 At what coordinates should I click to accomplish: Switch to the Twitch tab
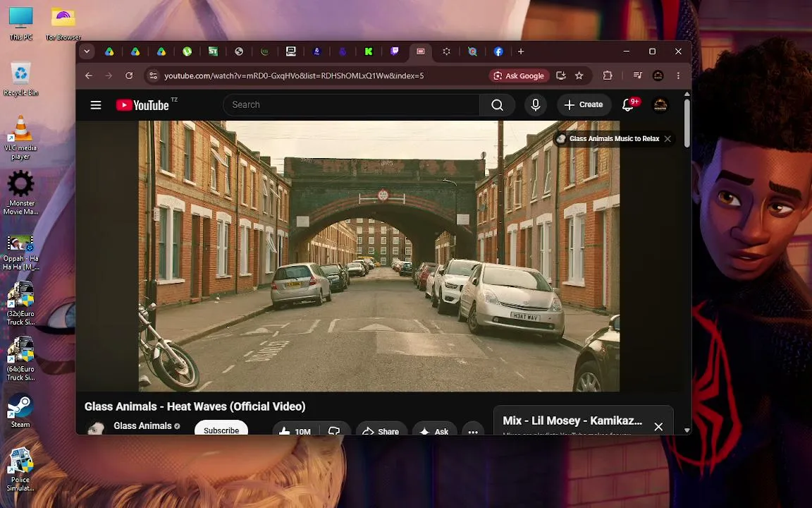[395, 52]
